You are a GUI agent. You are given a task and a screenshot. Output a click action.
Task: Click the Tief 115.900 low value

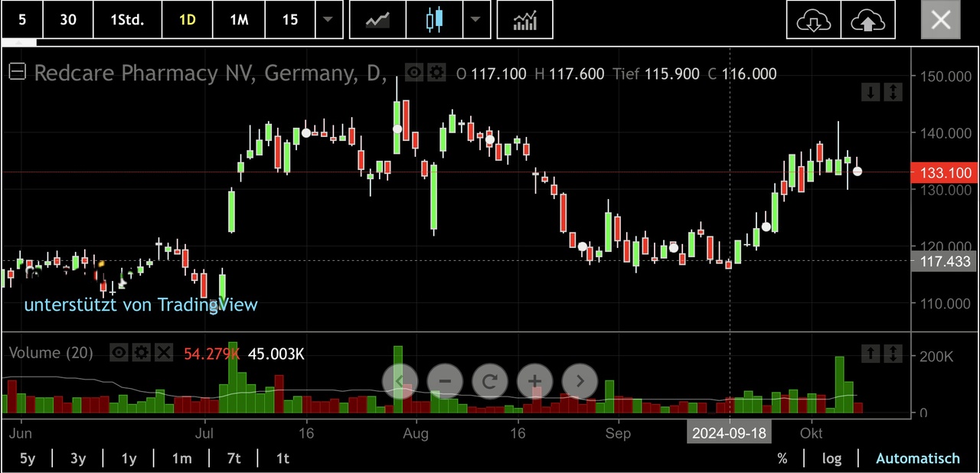click(656, 74)
